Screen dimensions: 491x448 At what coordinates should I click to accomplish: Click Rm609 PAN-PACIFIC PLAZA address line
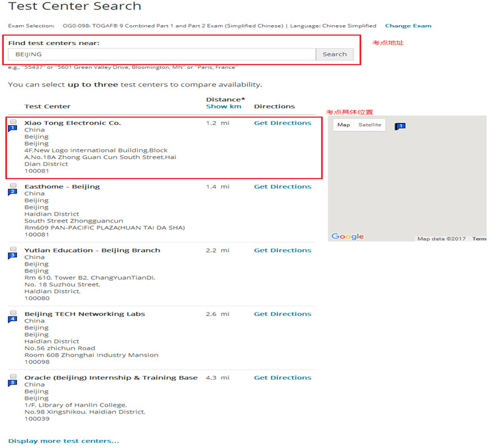(x=105, y=228)
